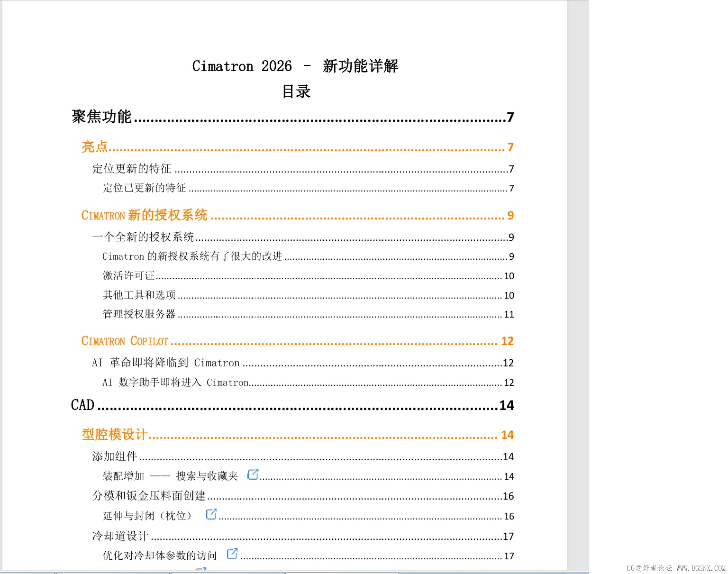Open external link icon beside 优化对冷却体参数的访问
This screenshot has width=728, height=574.
click(x=232, y=553)
